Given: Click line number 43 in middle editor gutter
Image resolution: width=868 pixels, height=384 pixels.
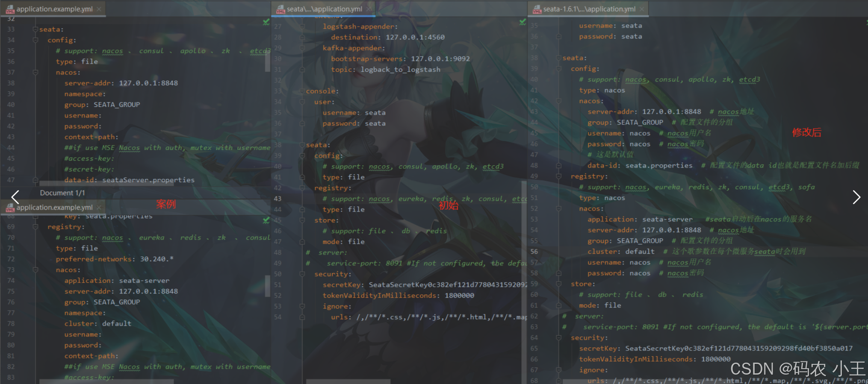Looking at the screenshot, I should point(278,199).
